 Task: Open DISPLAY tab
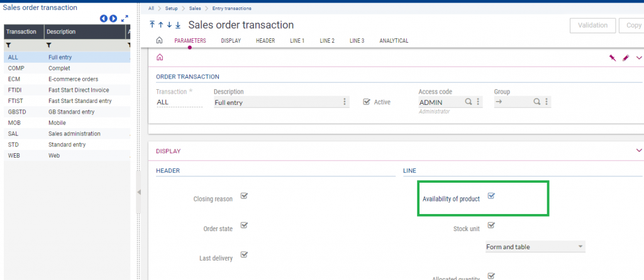231,41
